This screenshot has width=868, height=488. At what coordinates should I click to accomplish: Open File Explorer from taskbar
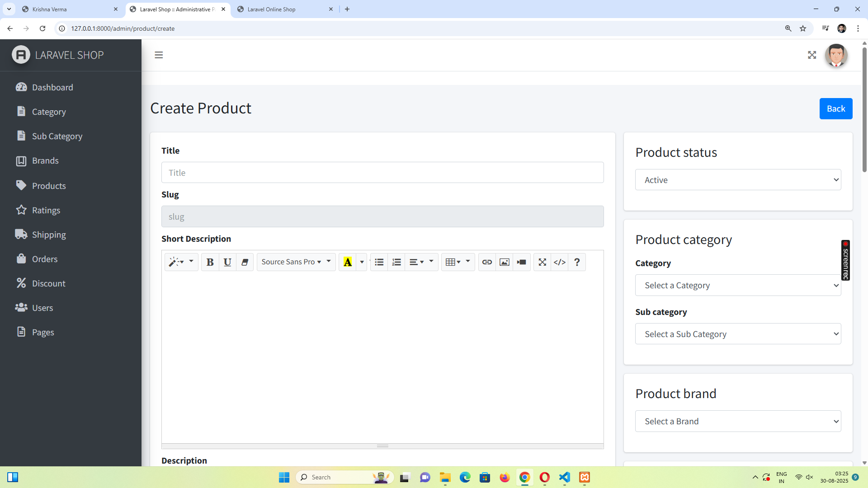(445, 477)
